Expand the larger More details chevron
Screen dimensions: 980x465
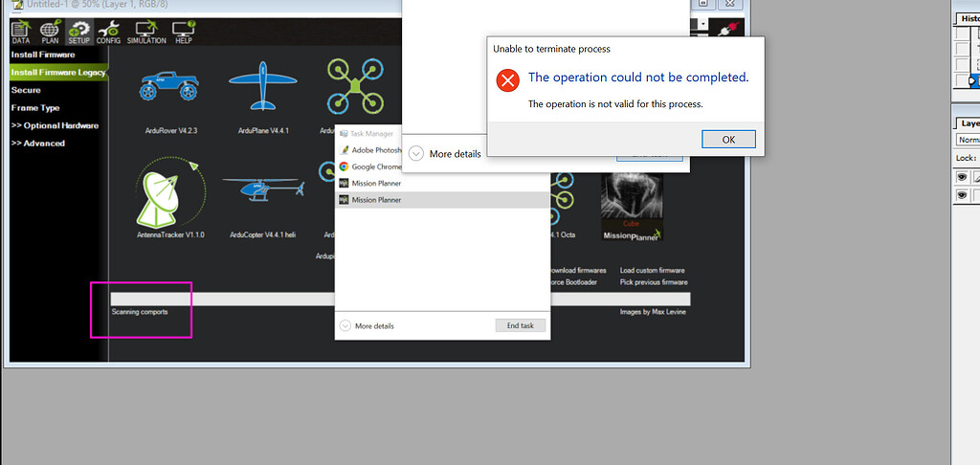click(x=416, y=154)
